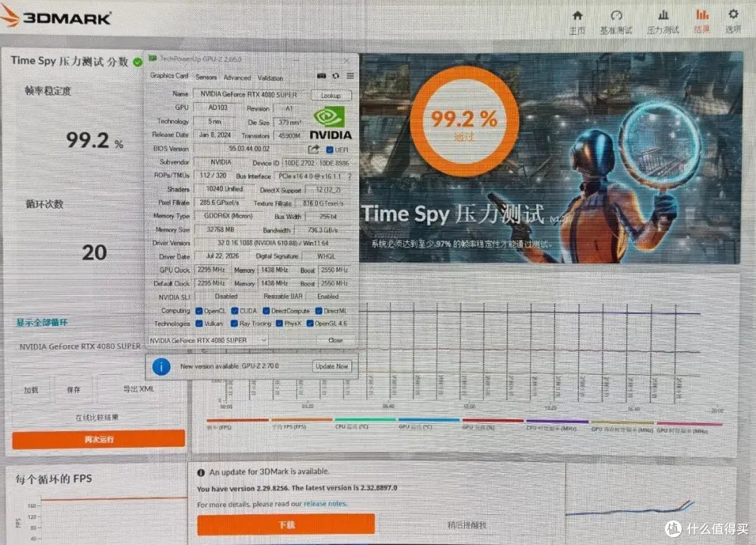The image size is (756, 545).
Task: Click the blue info icon in update notice
Action: click(162, 367)
